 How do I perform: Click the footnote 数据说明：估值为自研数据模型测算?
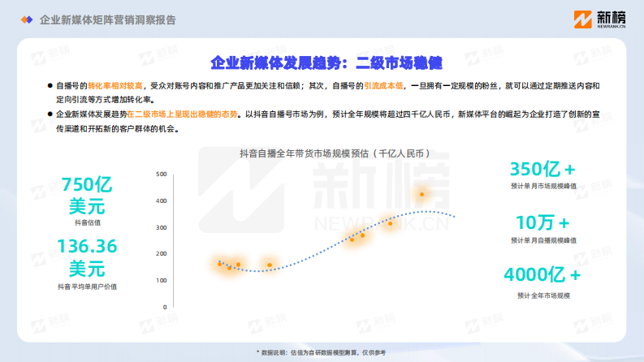321,352
